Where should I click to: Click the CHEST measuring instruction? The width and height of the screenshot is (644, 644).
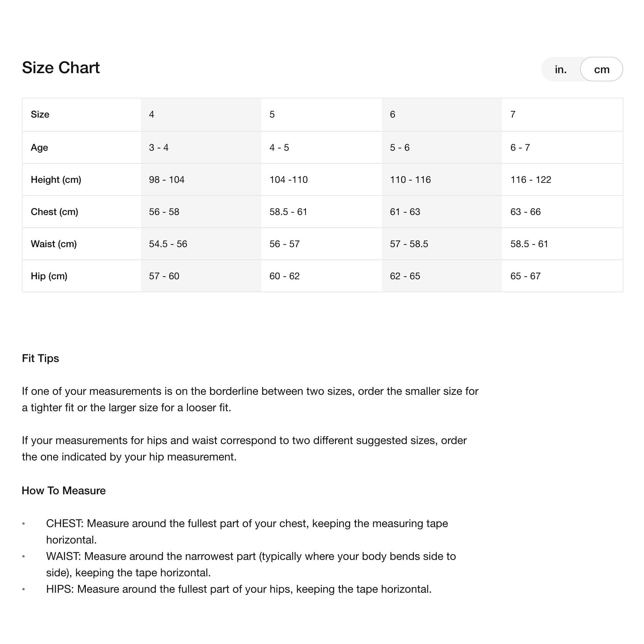point(247,532)
